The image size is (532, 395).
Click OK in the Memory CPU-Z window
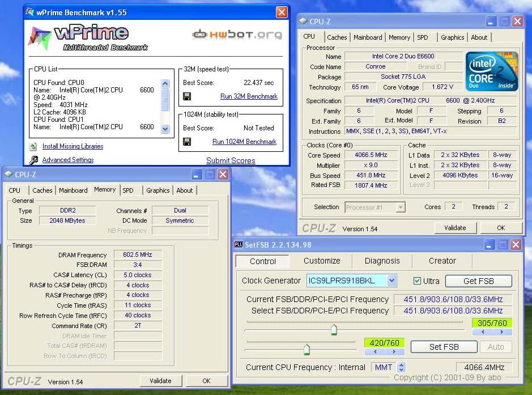[206, 381]
